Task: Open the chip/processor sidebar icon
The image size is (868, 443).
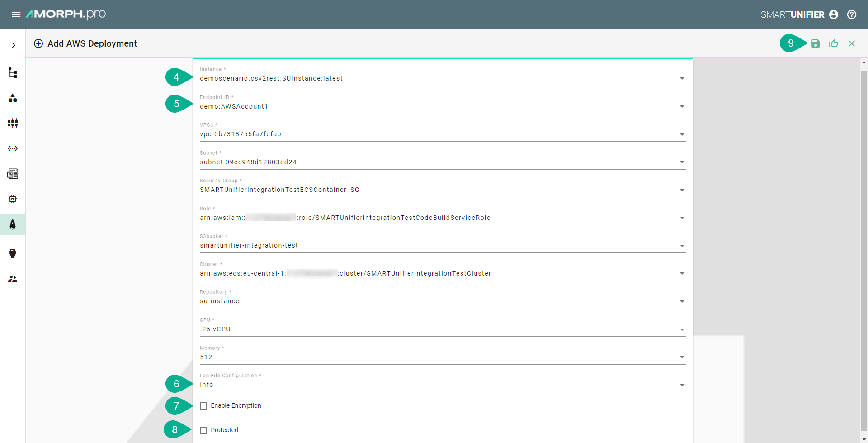Action: click(13, 199)
